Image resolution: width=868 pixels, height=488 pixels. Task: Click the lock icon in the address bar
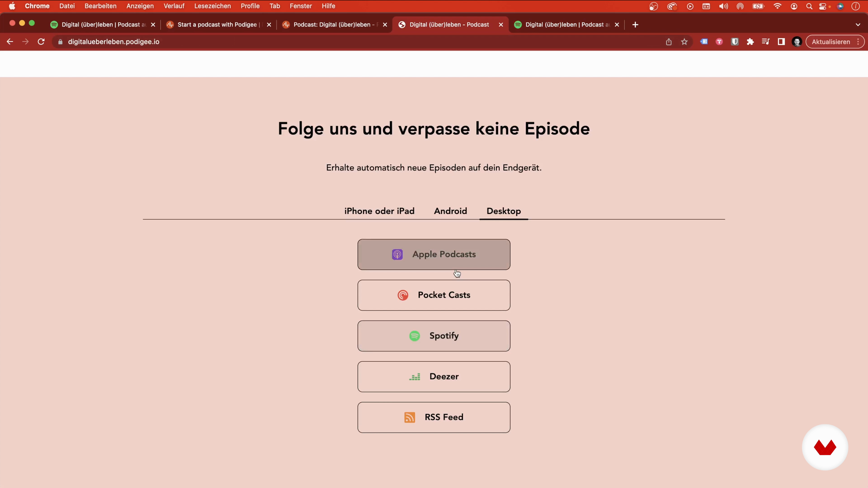tap(60, 42)
